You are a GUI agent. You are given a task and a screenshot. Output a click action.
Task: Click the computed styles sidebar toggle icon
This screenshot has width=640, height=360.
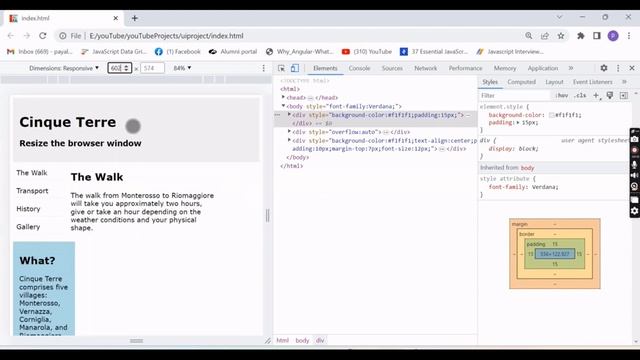click(x=624, y=96)
